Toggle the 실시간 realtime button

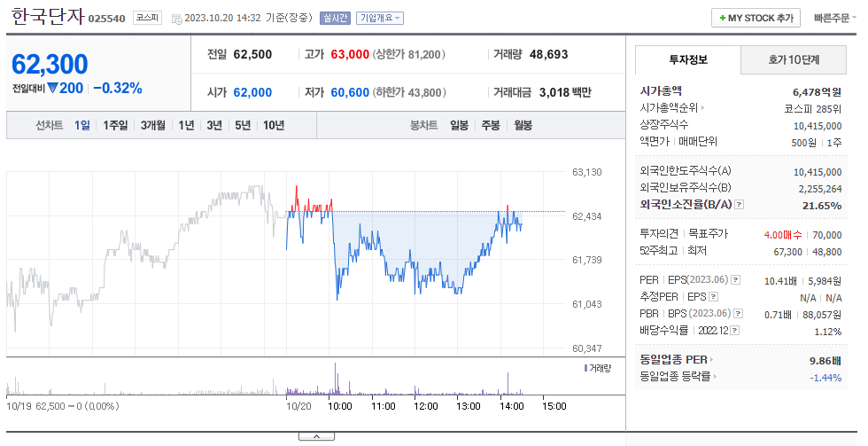pos(335,18)
